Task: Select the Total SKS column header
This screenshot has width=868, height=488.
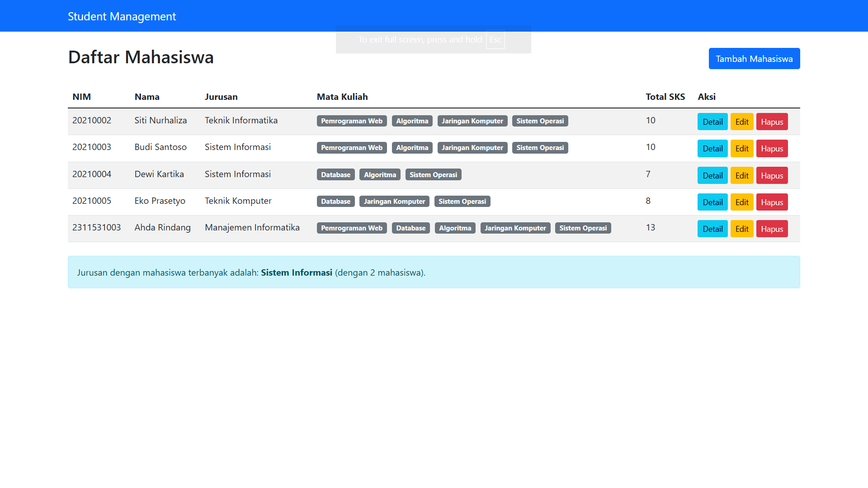Action: click(665, 97)
